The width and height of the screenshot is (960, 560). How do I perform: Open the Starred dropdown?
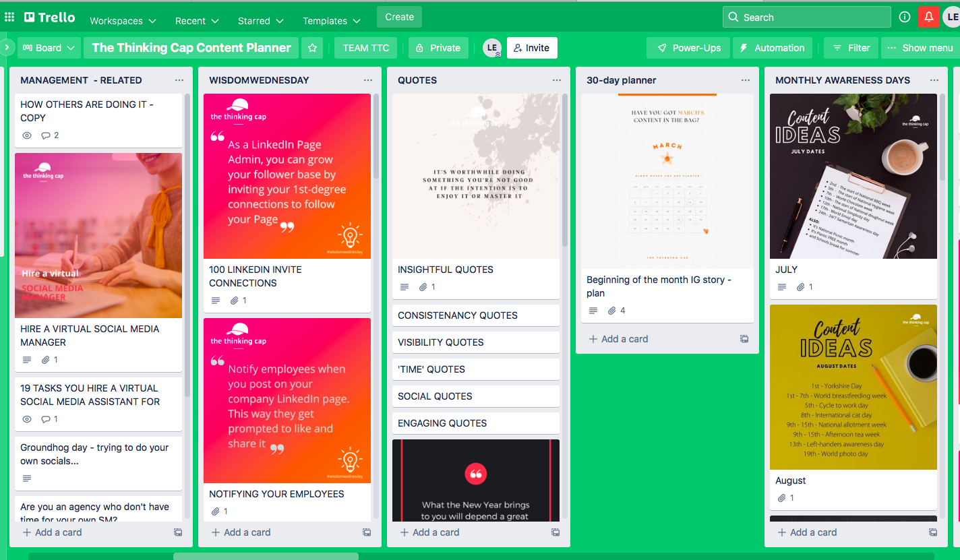pos(260,21)
